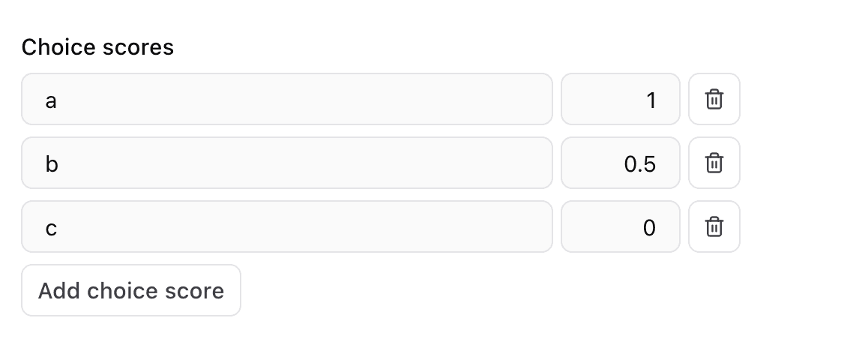Click the Choice scores heading label
Screen dimensions: 868x348
click(97, 47)
